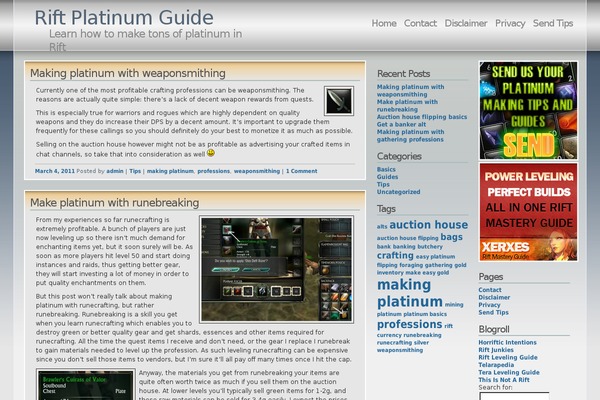Go to Home in top navigation
600x400 pixels.
click(x=384, y=23)
